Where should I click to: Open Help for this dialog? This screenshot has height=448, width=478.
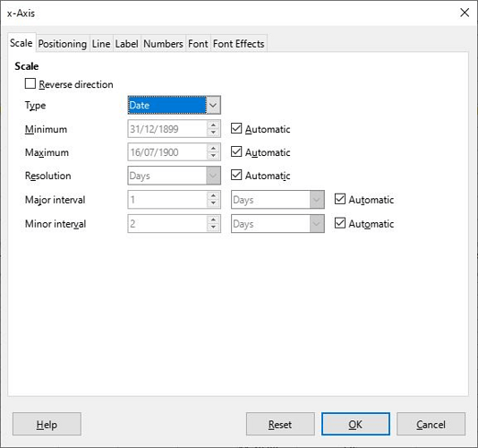(x=47, y=424)
